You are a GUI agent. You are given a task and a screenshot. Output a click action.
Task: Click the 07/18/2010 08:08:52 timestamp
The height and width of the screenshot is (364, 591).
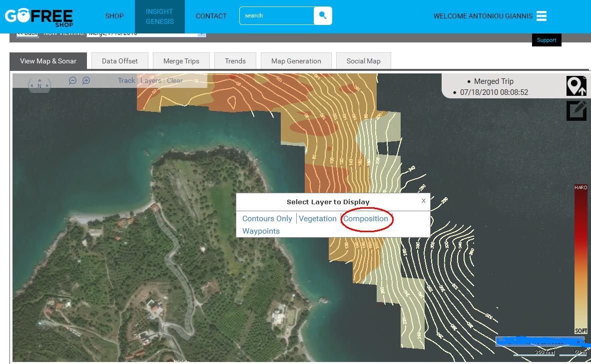[x=494, y=92]
